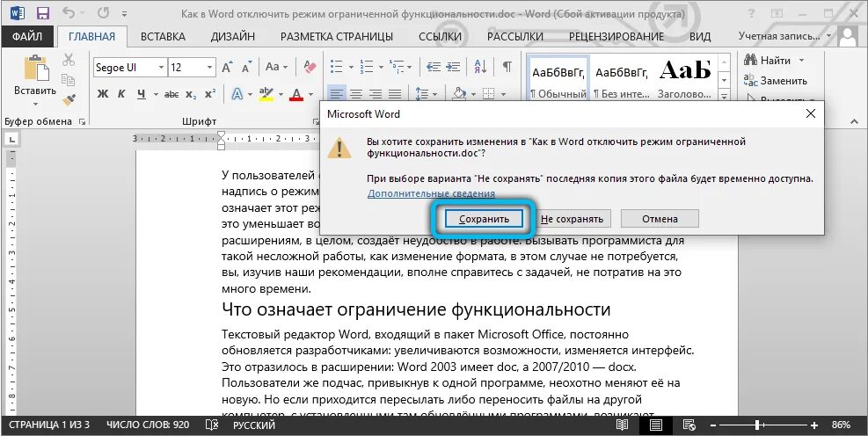Toggle Strikethrough (abc) formatting

point(171,95)
